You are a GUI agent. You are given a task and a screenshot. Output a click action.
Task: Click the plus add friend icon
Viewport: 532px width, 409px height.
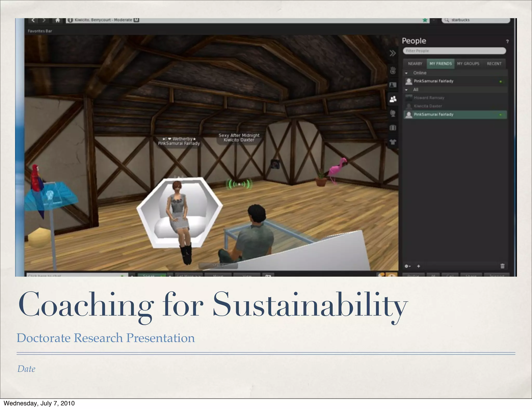click(x=418, y=266)
